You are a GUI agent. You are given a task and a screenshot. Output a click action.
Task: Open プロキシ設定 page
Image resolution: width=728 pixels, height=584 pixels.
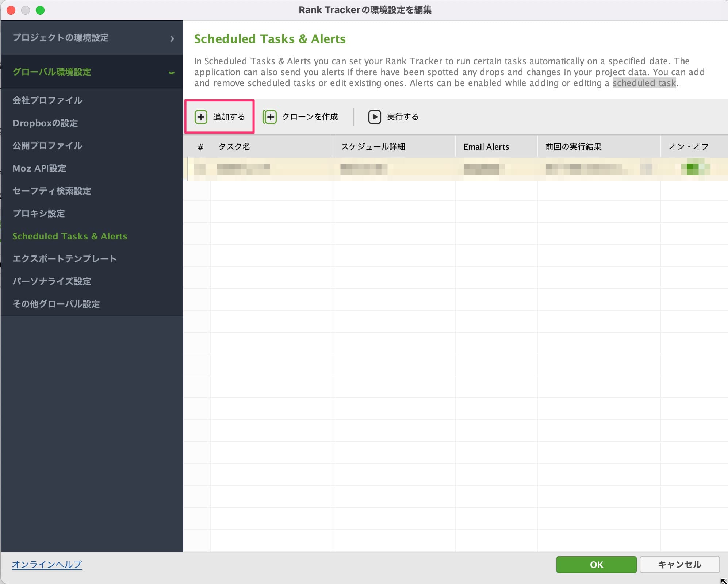tap(39, 214)
